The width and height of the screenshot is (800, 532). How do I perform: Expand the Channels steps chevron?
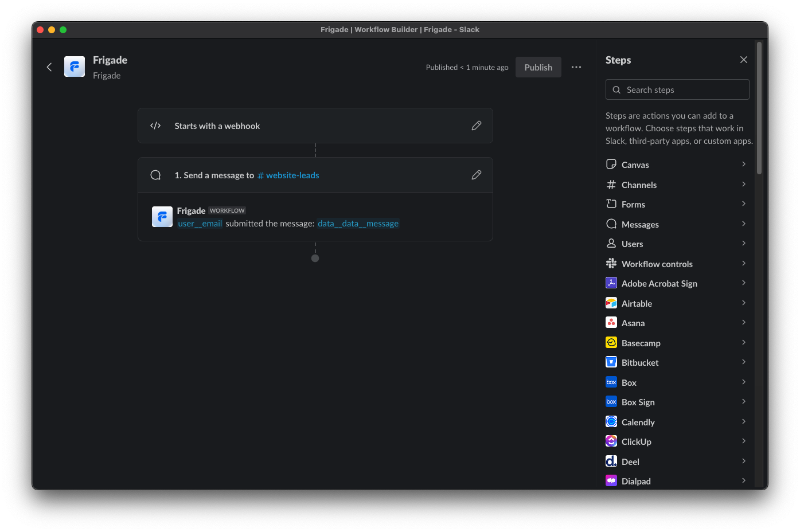pyautogui.click(x=744, y=184)
